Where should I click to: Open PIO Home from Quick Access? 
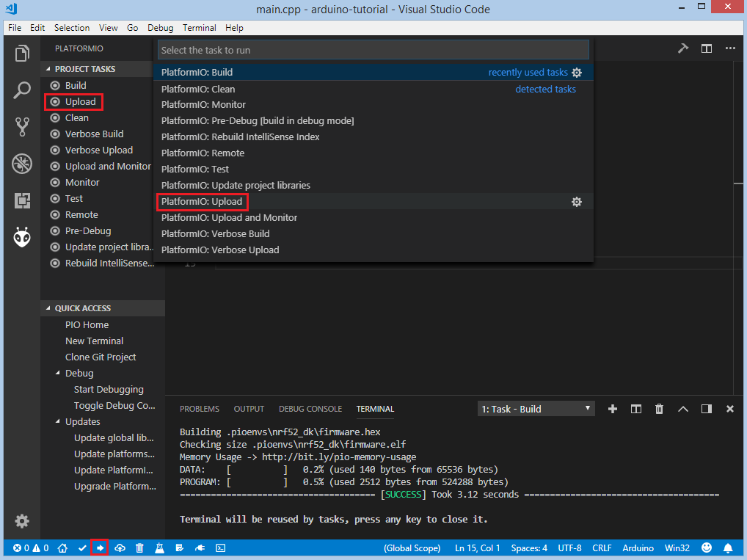pyautogui.click(x=87, y=324)
